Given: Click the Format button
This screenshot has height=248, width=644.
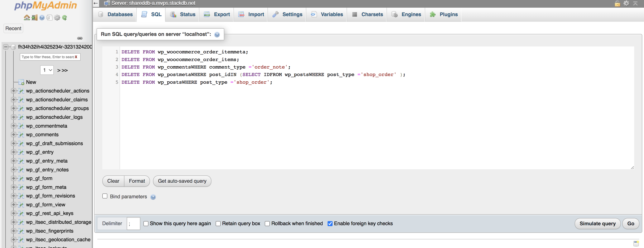Looking at the screenshot, I should point(137,181).
